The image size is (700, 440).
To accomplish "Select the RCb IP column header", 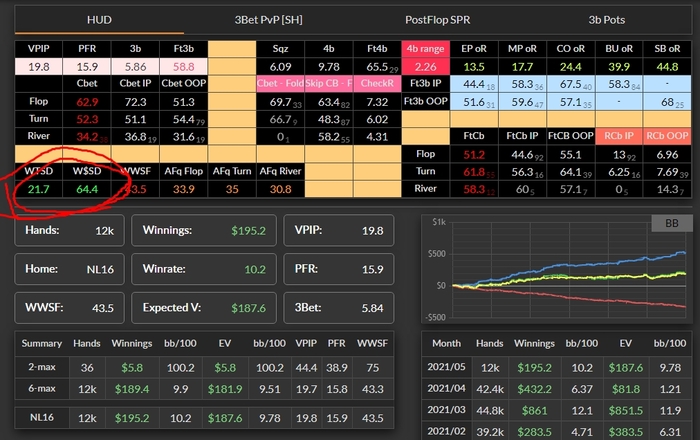I will point(620,135).
